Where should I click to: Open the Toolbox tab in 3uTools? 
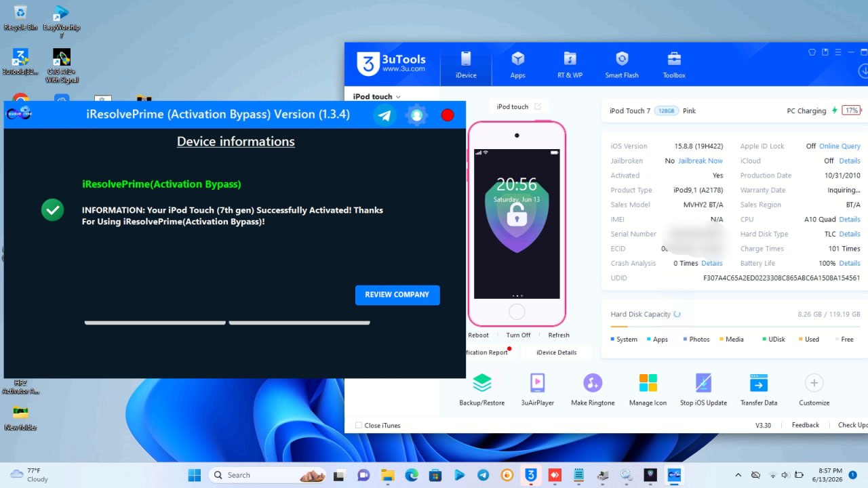tap(674, 65)
